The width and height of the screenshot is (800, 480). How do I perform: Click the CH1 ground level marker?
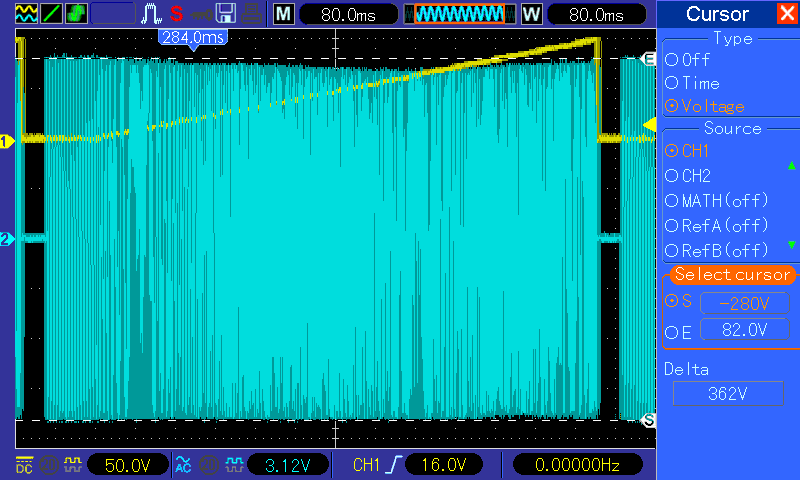point(7,141)
